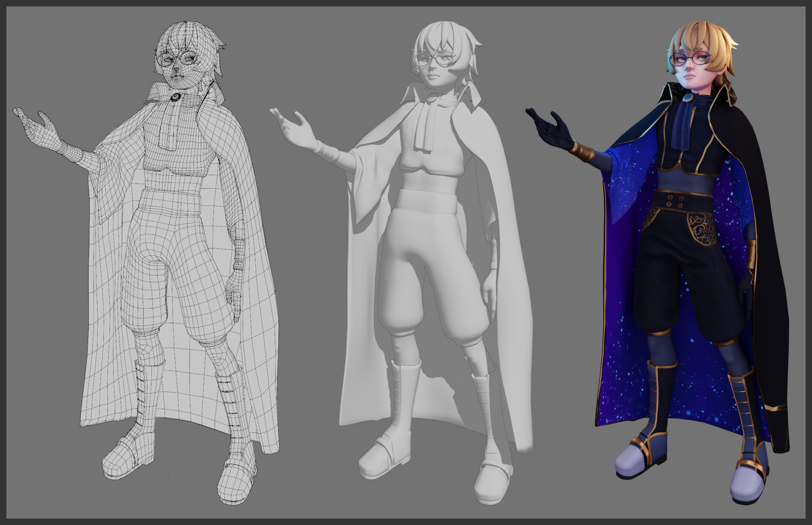Select the clay shaded character render
This screenshot has height=525, width=812.
pyautogui.click(x=431, y=254)
